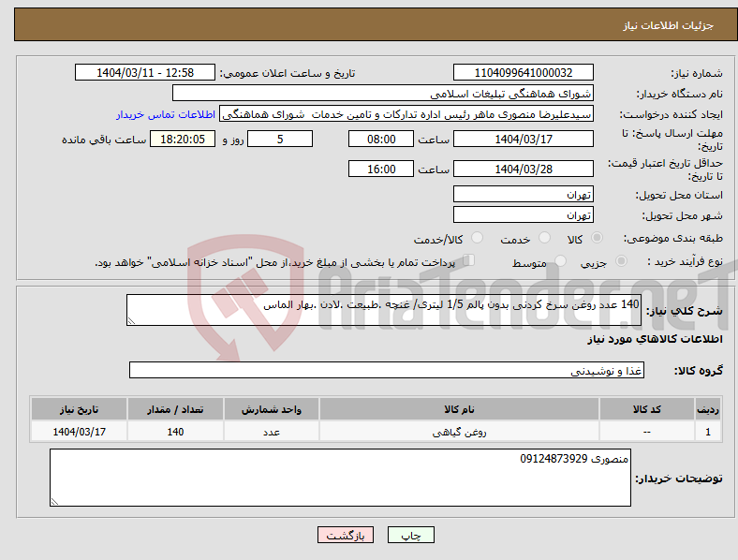Image resolution: width=738 pixels, height=560 pixels.
Task: Click row number 1 cell
Action: click(x=708, y=432)
